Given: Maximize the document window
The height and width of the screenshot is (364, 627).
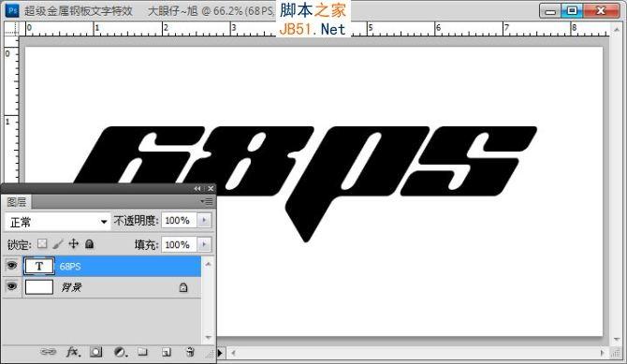Looking at the screenshot, I should tap(572, 11).
